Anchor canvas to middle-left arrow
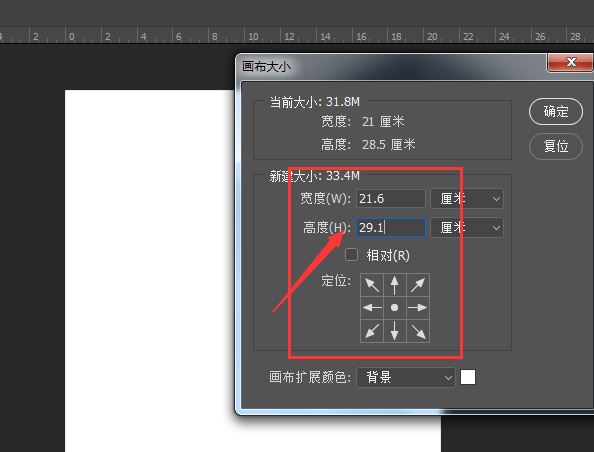 point(372,308)
